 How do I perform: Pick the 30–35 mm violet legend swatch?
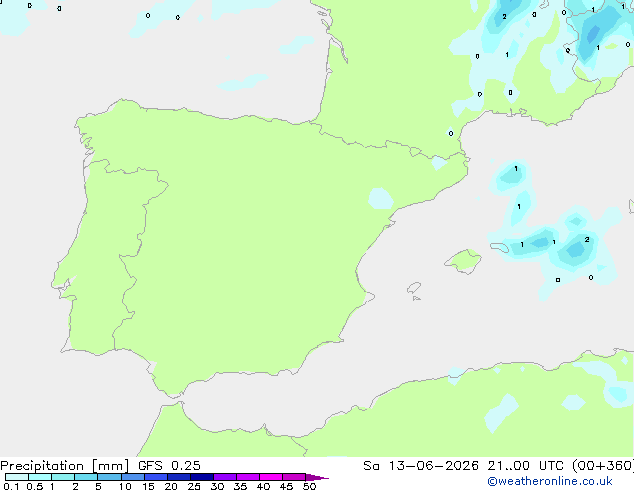(x=225, y=477)
